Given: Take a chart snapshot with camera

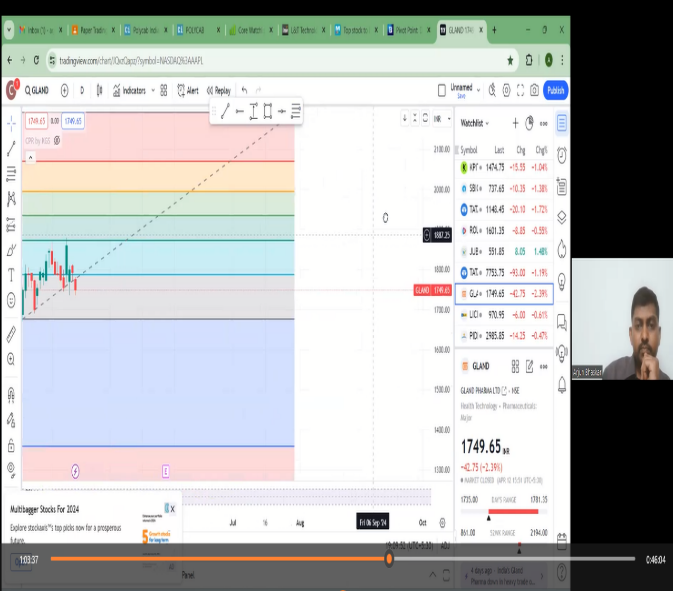Looking at the screenshot, I should click(534, 91).
